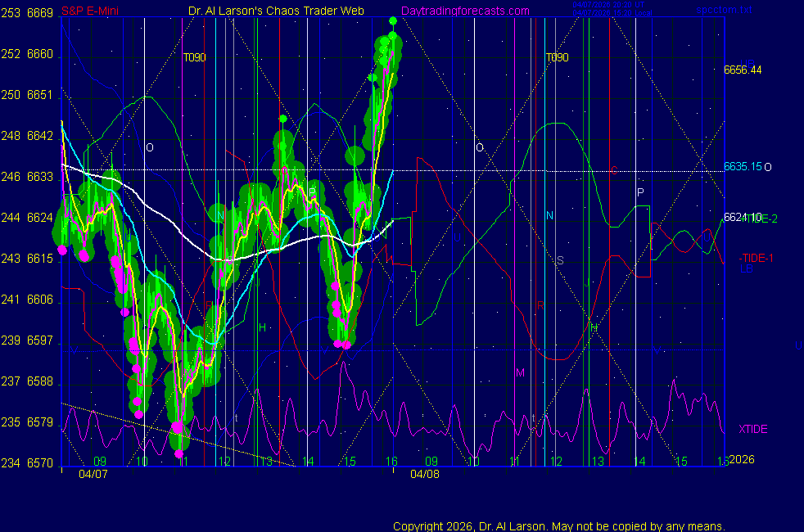Click the red -TIDE-1 legend label
Screen dimensions: 804x532
point(757,258)
